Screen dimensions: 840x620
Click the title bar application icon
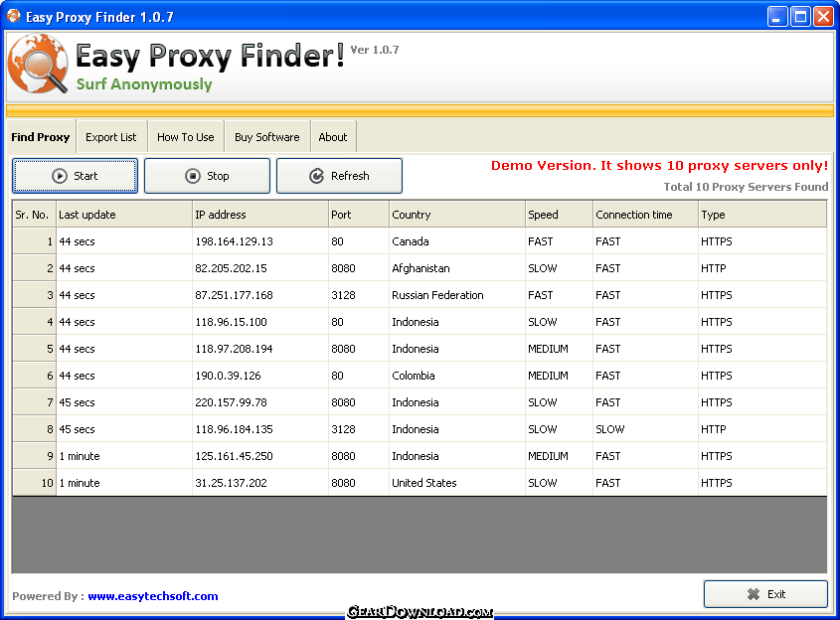[x=13, y=16]
